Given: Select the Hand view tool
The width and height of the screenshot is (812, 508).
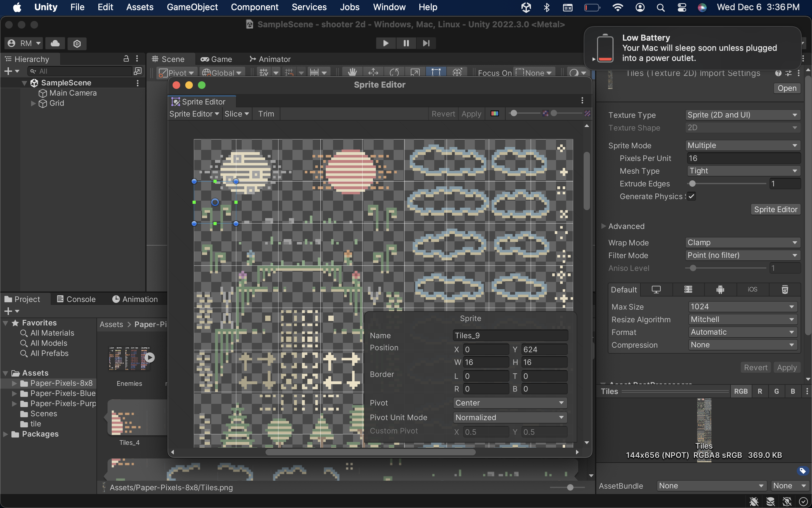Looking at the screenshot, I should pos(352,72).
